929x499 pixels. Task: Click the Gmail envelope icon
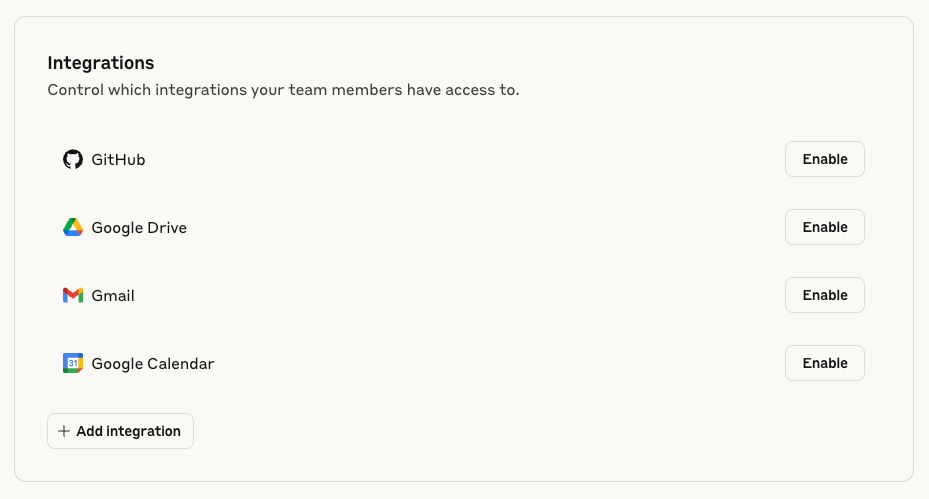73,295
